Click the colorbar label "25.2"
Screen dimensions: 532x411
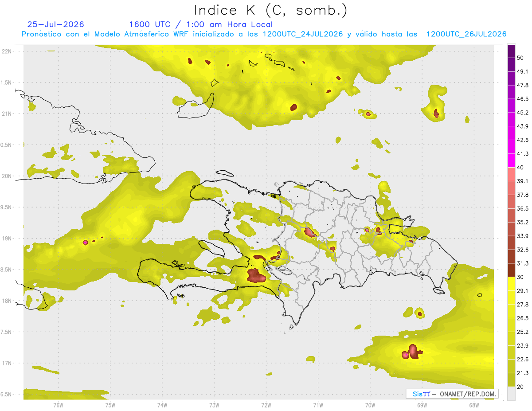[x=523, y=332]
